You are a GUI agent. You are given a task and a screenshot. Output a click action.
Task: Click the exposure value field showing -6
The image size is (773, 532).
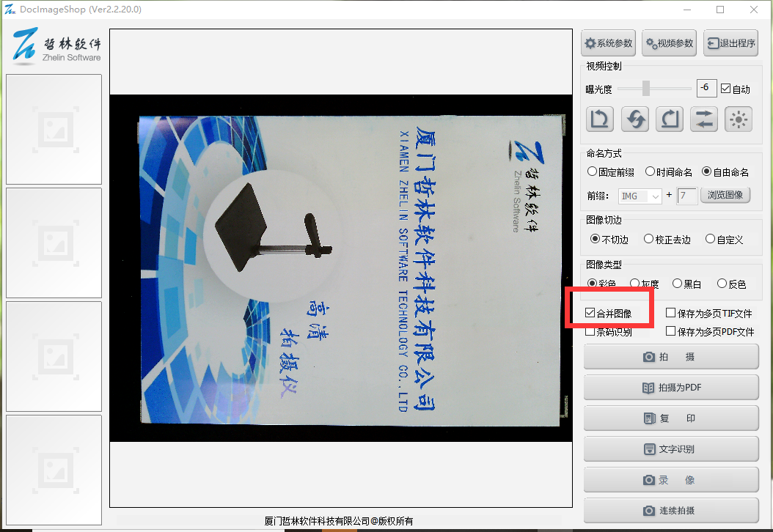pyautogui.click(x=706, y=88)
